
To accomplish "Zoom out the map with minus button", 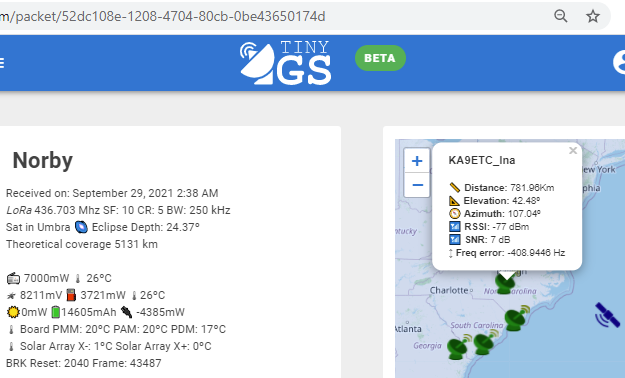I will coord(417,185).
